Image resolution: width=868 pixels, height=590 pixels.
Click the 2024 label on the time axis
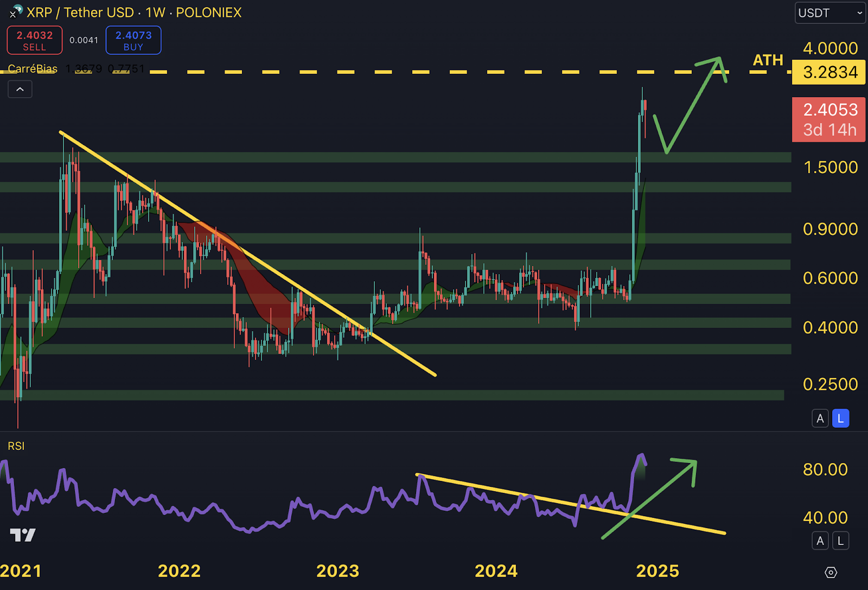coord(497,571)
